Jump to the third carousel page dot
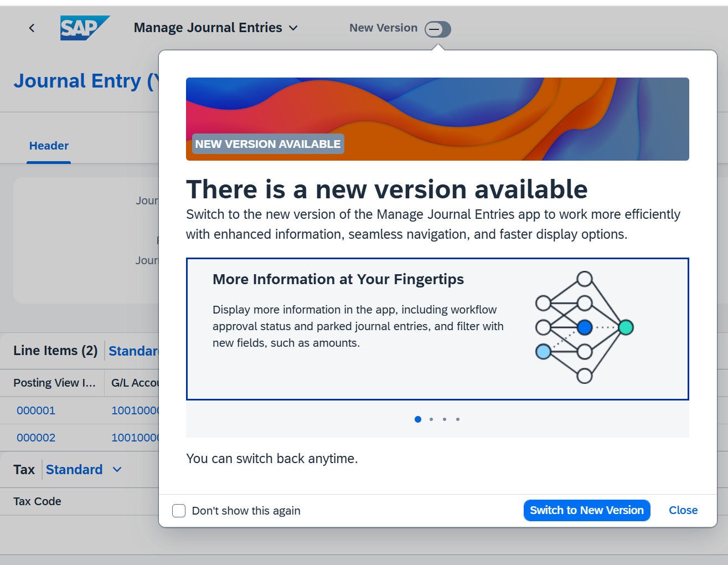The image size is (728, 565). 445,419
